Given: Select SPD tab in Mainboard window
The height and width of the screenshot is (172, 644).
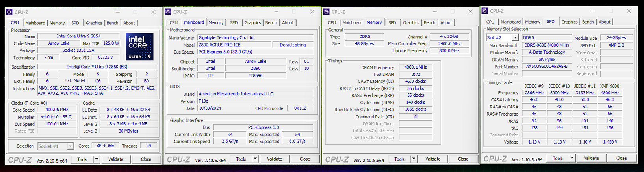Looking at the screenshot, I should (x=234, y=22).
